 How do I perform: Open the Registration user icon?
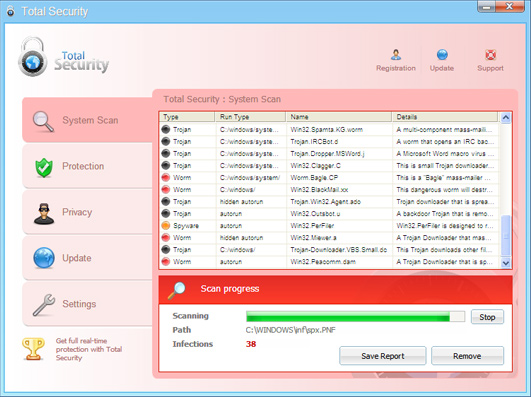click(x=396, y=54)
